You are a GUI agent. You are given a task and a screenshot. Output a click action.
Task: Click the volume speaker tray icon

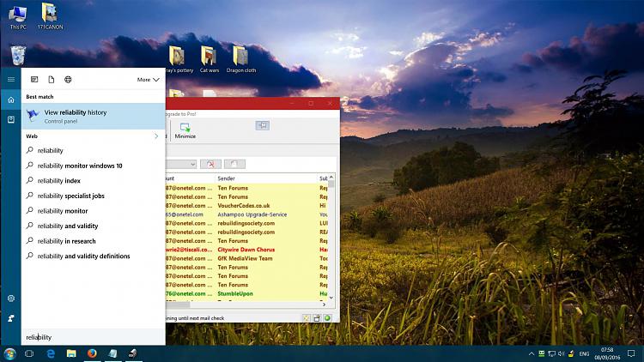[561, 353]
